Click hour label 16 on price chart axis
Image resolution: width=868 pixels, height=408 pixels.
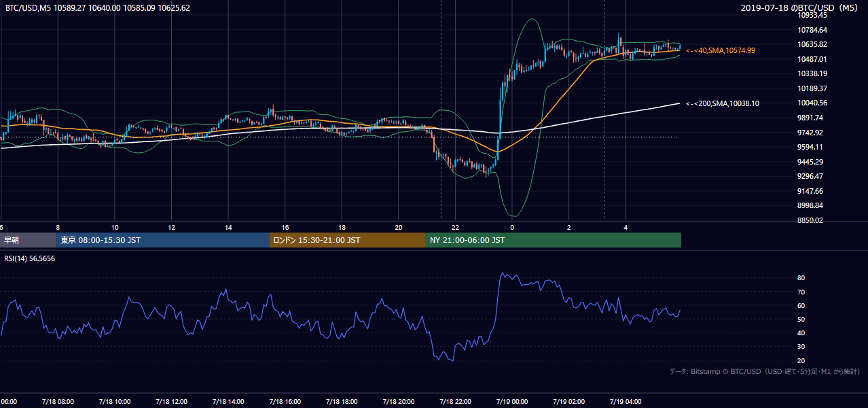click(285, 228)
